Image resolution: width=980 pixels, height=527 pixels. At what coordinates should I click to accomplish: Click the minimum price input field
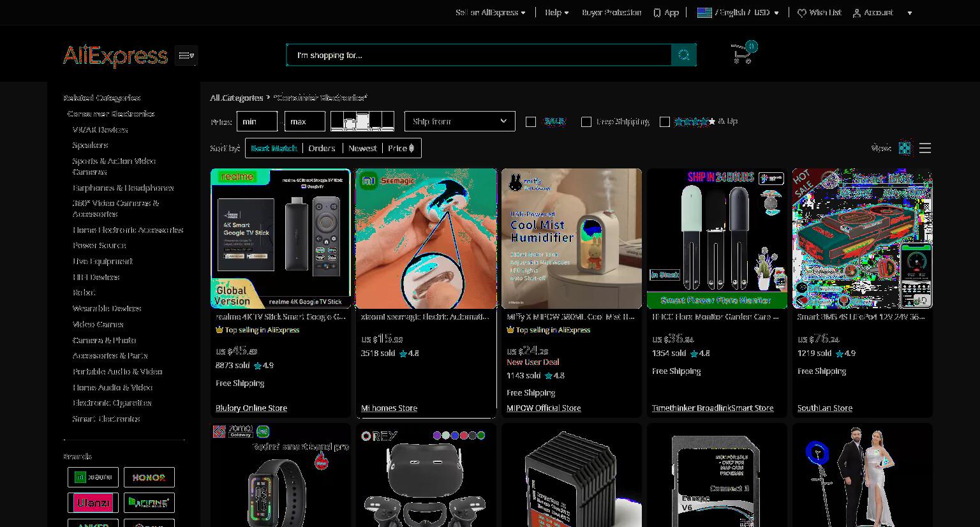pos(257,121)
